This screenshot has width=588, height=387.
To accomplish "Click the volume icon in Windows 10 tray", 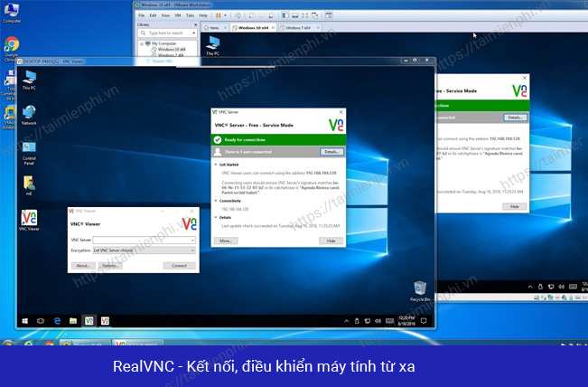I will (378, 321).
